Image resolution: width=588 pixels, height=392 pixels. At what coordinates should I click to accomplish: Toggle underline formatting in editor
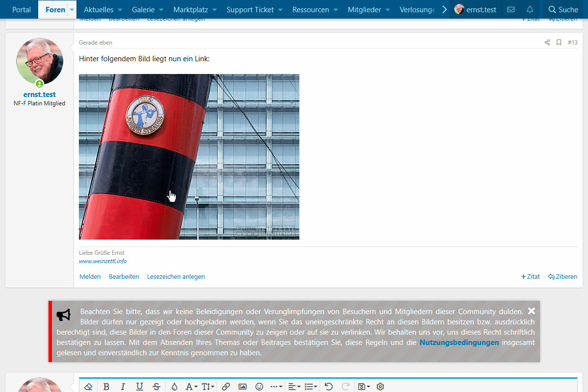click(x=140, y=387)
